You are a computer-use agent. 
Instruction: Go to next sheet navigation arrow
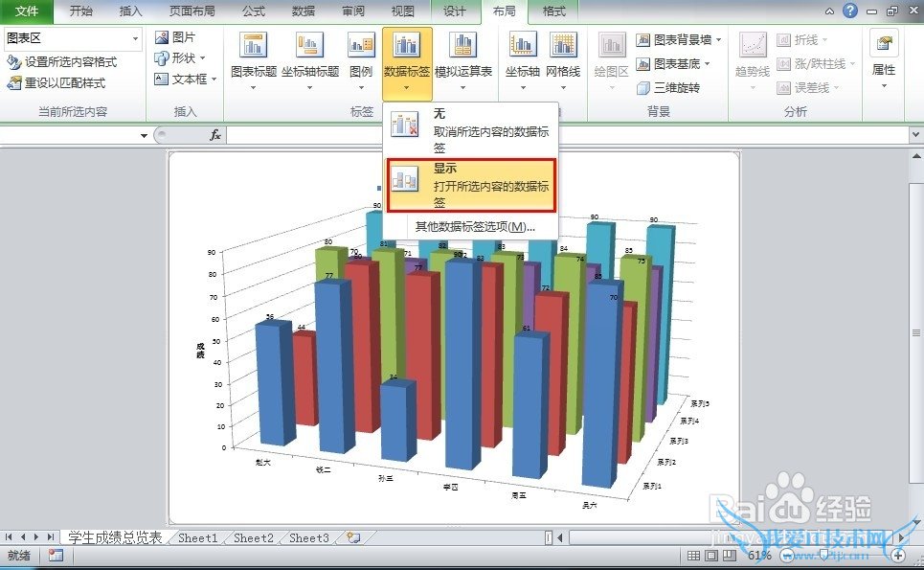[x=36, y=537]
